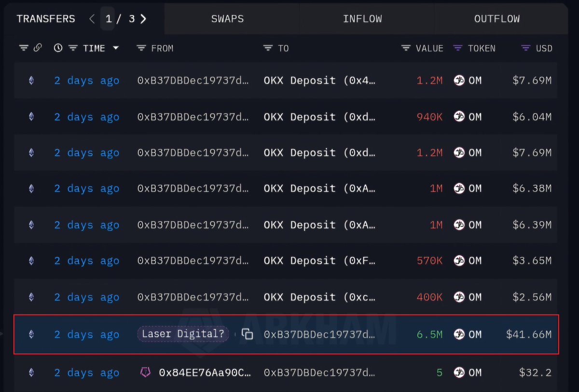This screenshot has height=392, width=579.
Task: Click the OM token icon in the $6.39M row
Action: [459, 225]
